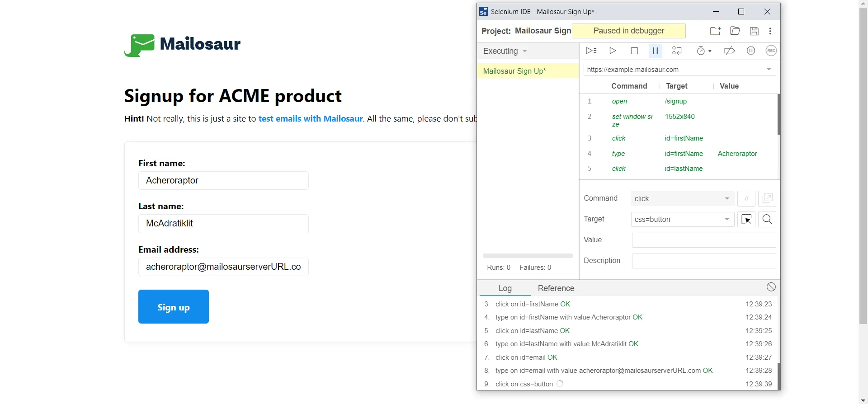Image resolution: width=868 pixels, height=404 pixels.
Task: Select command row 1 open /signup
Action: pyautogui.click(x=678, y=101)
